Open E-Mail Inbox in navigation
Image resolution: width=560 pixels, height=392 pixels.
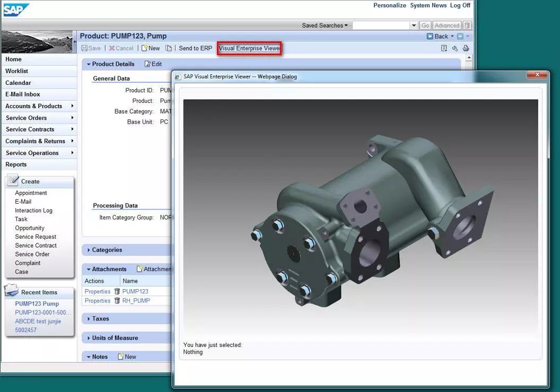39,94
